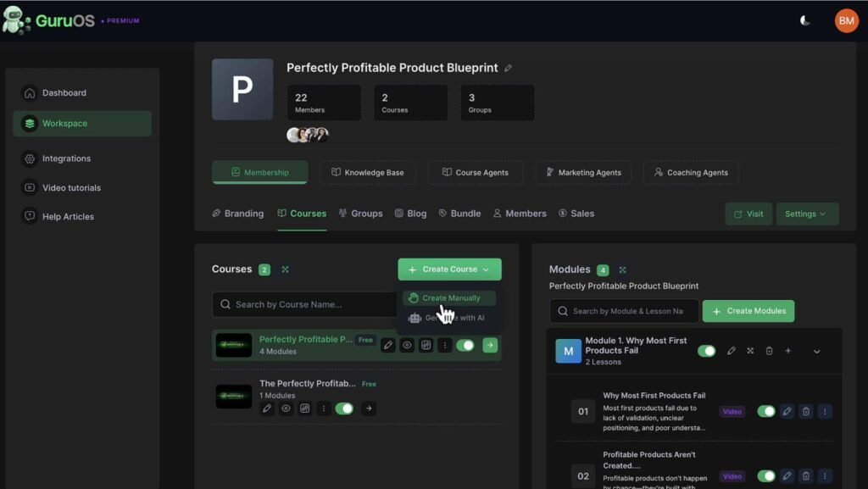Edit lesson 01 Why Most First Products Fail

(x=787, y=412)
